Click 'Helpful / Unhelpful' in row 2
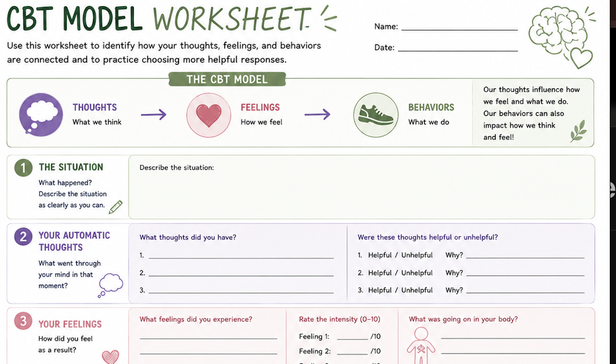Image resolution: width=616 pixels, height=364 pixels. tap(400, 273)
